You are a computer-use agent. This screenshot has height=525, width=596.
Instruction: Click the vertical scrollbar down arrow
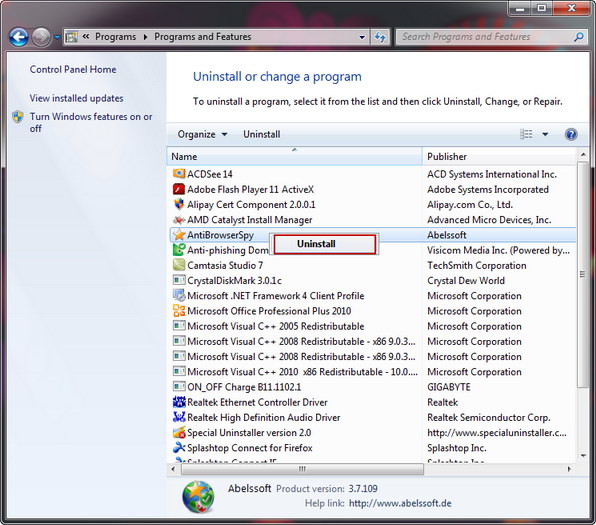583,455
